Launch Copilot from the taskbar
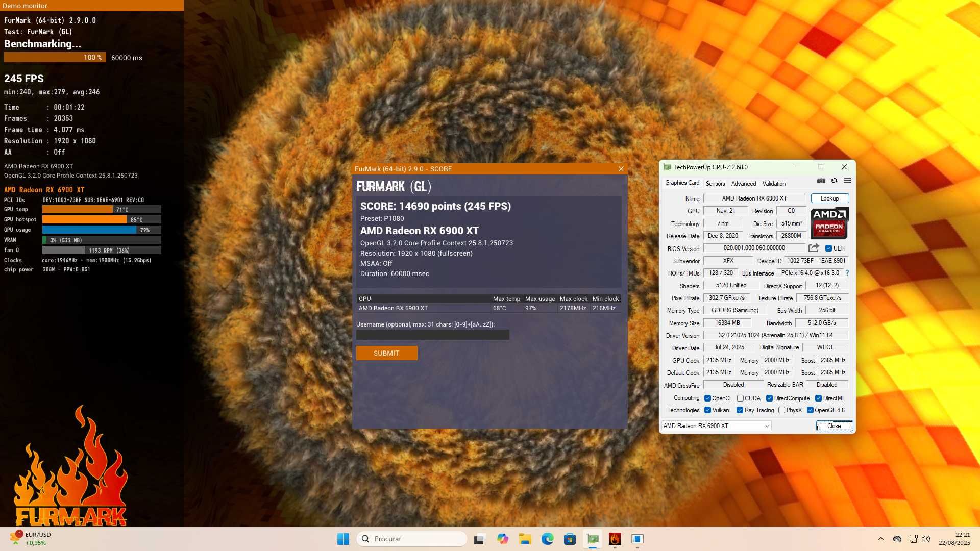Screen dimensions: 980x551 point(502,539)
